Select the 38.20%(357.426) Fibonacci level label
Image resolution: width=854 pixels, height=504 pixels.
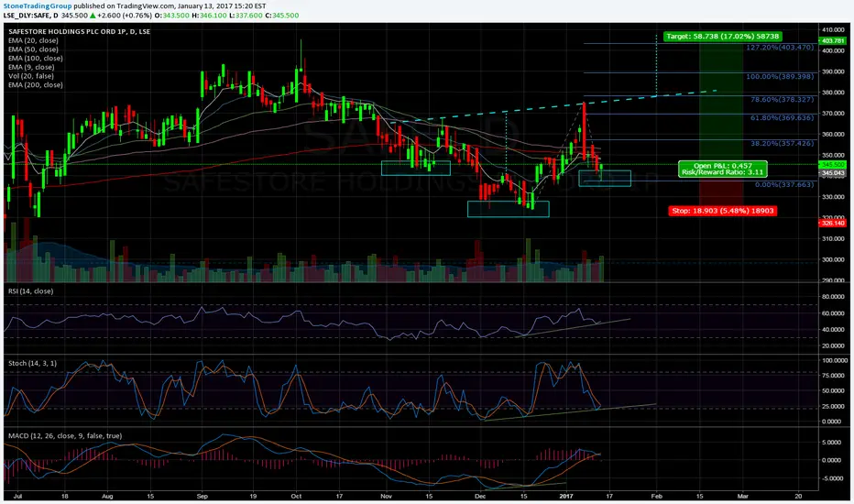783,143
